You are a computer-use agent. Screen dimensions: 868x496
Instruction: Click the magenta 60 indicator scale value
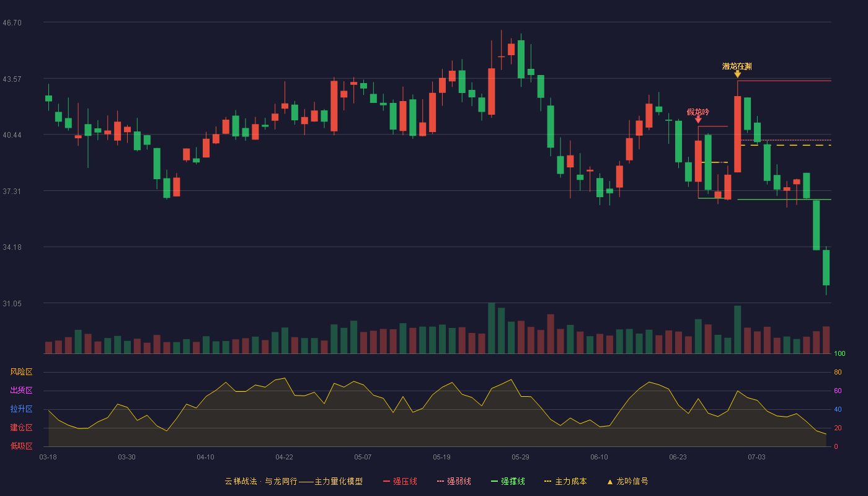838,391
